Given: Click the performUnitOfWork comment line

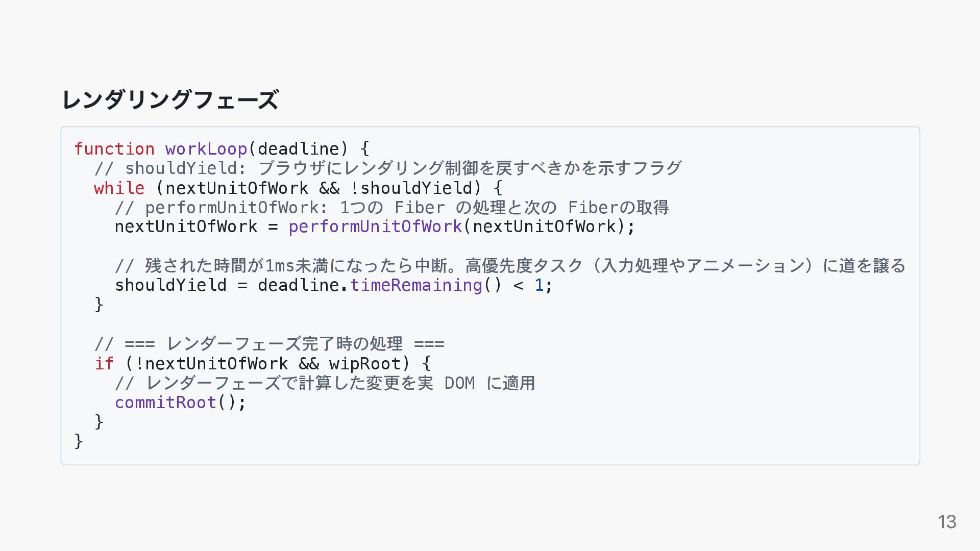Looking at the screenshot, I should click(392, 208).
